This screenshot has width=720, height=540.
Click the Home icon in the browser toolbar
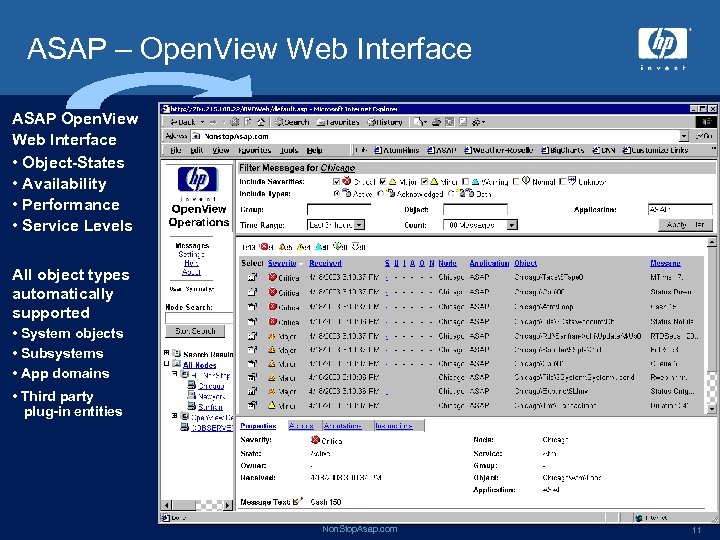pyautogui.click(x=261, y=122)
